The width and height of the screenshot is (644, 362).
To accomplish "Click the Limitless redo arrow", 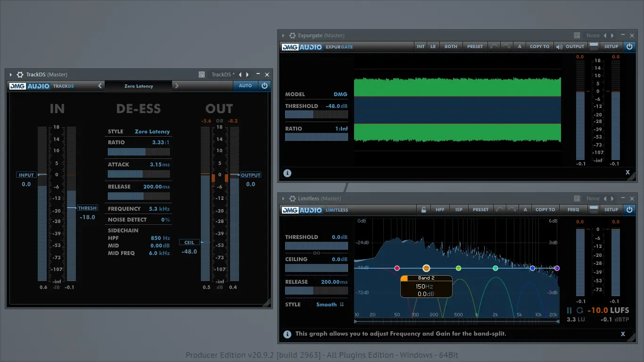I will 512,210.
